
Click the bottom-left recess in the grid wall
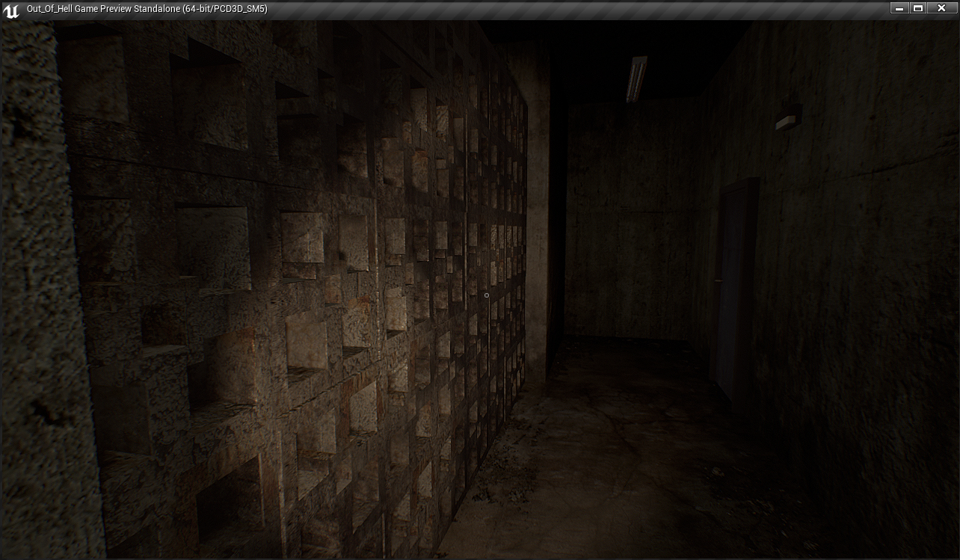tap(224, 508)
